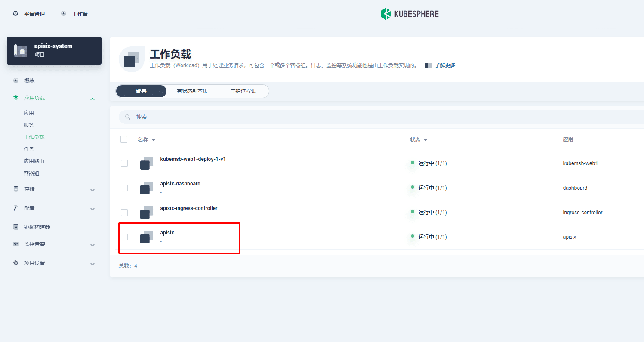
Task: Click the 存储 storage icon
Action: tap(16, 189)
